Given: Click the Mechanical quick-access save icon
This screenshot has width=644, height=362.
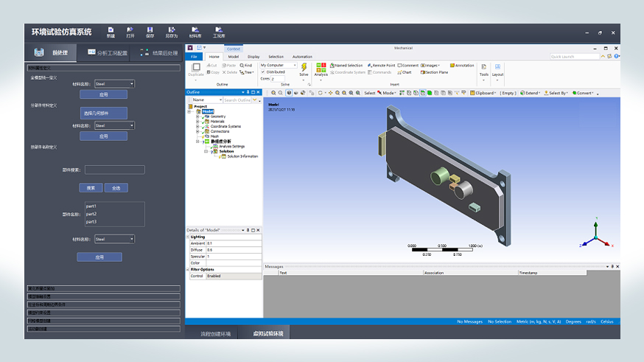Looking at the screenshot, I should [x=199, y=48].
